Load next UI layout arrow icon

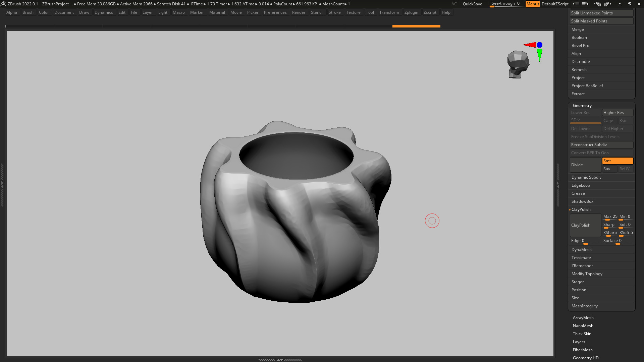608,4
